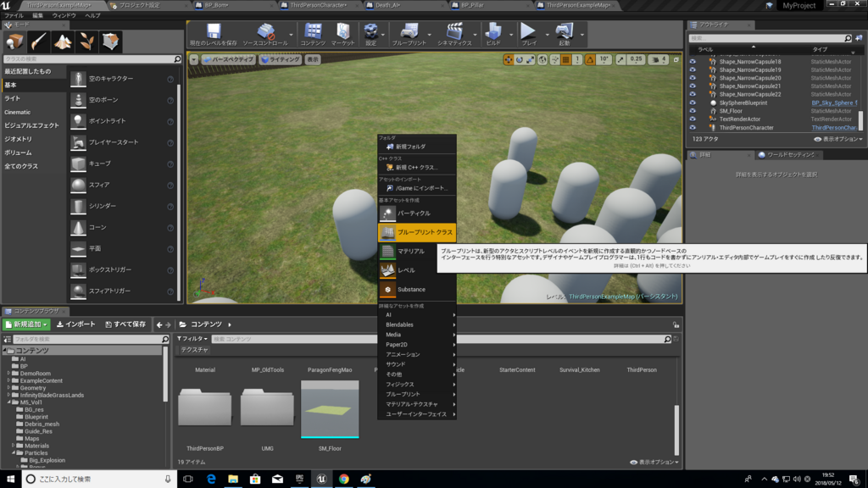
Task: Click the Play toolbar icon
Action: click(x=529, y=34)
